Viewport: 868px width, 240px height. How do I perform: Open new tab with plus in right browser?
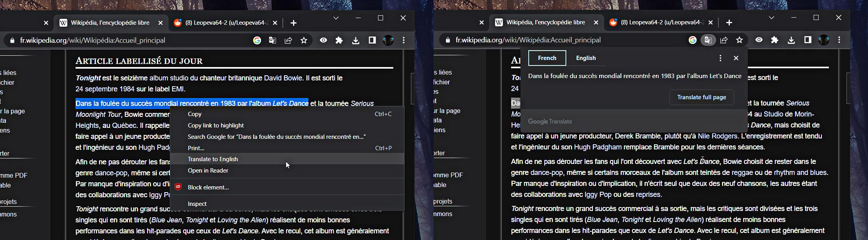[729, 23]
